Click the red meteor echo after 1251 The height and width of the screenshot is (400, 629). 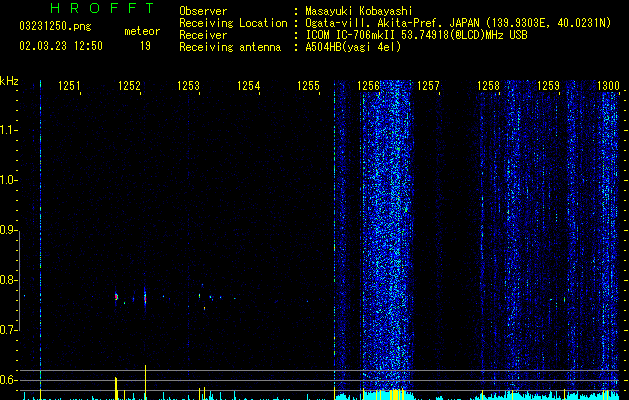(116, 297)
